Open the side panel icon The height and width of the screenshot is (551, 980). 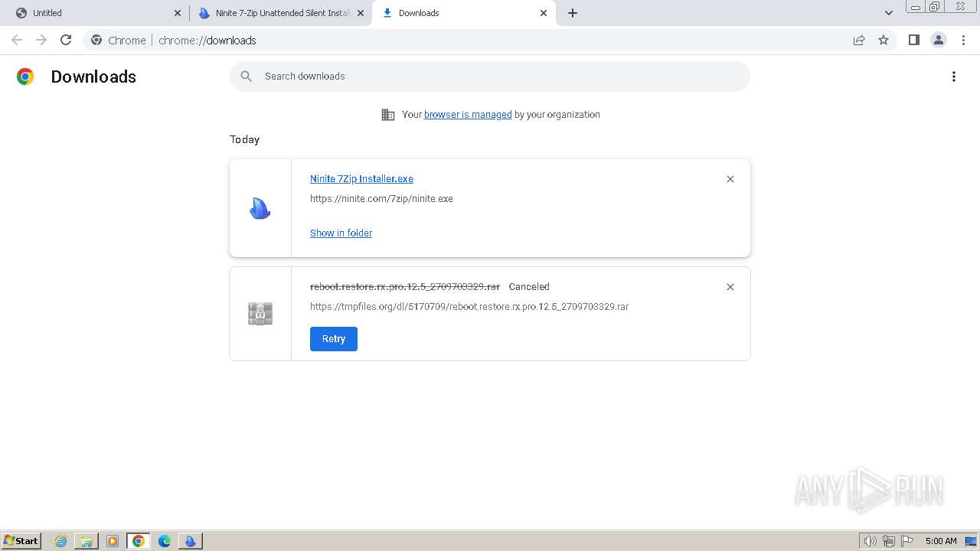point(913,40)
